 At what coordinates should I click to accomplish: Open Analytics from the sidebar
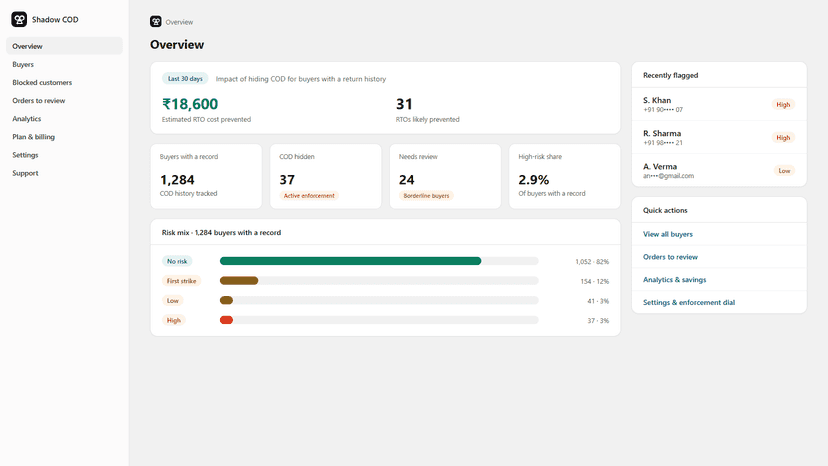[64, 119]
